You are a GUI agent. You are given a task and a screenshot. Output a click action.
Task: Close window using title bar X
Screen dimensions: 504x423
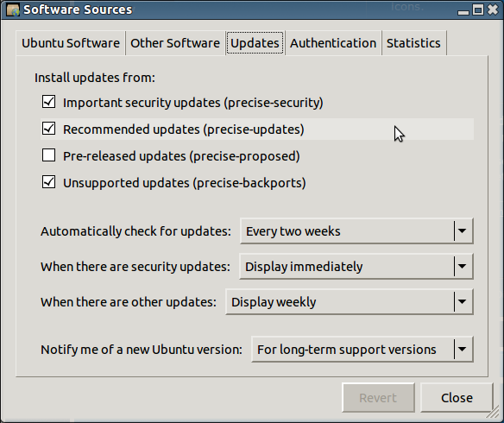click(x=493, y=10)
